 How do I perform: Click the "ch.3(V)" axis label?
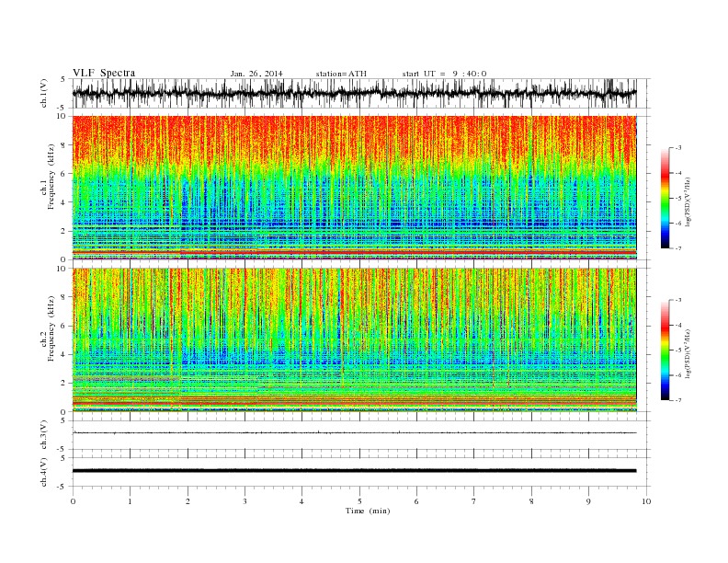(43, 435)
